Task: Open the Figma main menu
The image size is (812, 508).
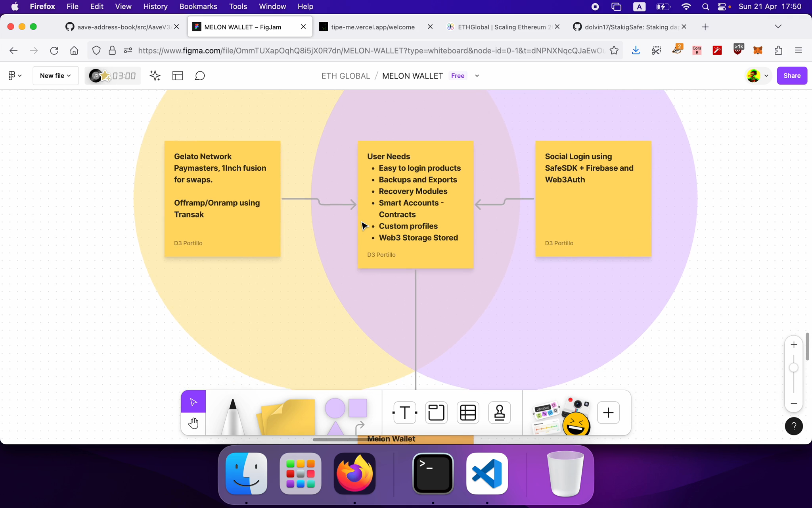Action: [15, 75]
